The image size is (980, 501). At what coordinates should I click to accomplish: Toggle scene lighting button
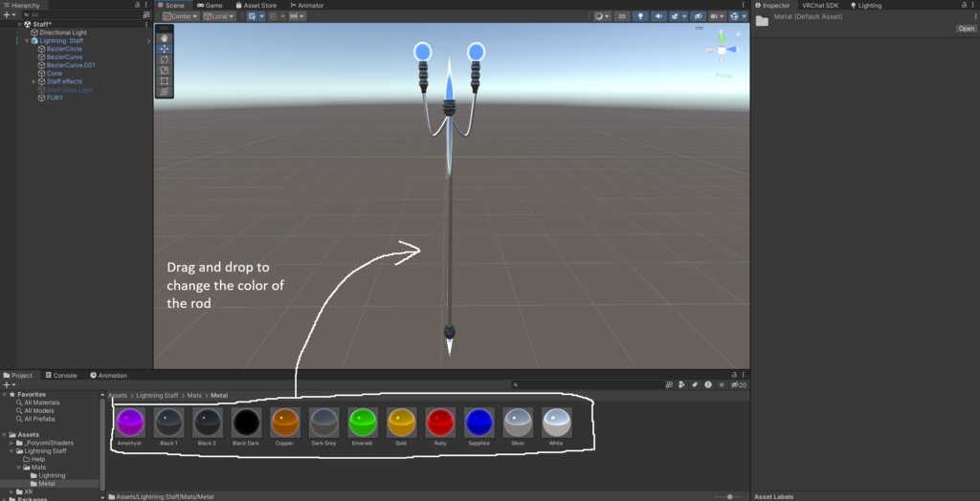click(640, 16)
